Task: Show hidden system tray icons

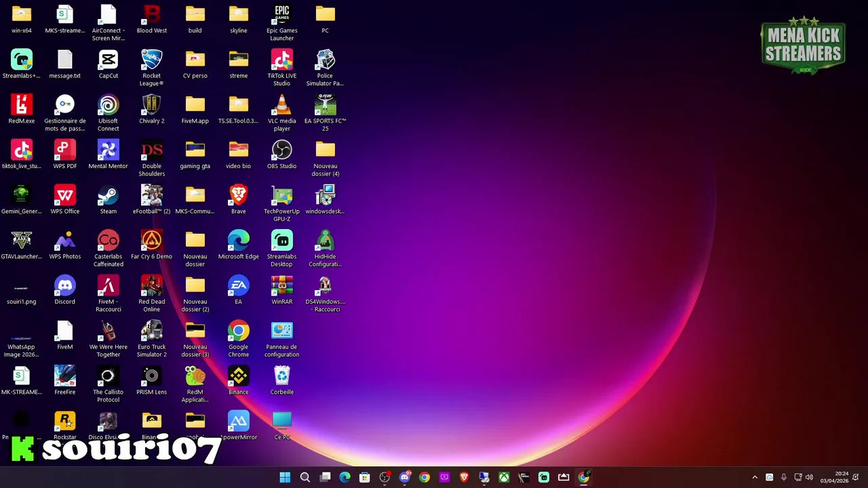Action: tap(755, 477)
